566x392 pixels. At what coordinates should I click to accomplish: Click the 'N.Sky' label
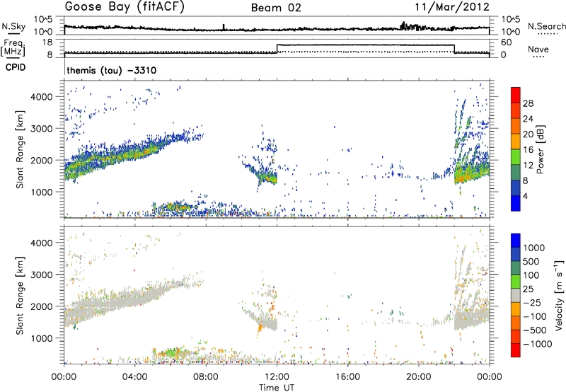click(x=13, y=26)
